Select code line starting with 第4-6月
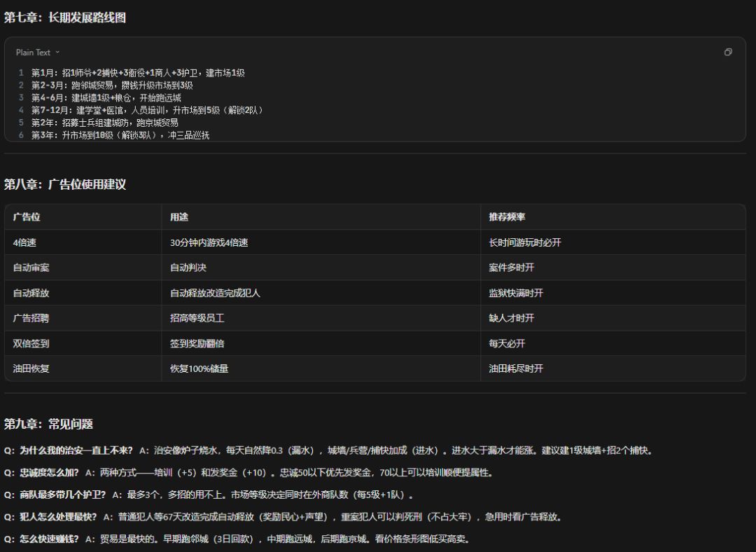The height and width of the screenshot is (552, 756). [x=106, y=98]
